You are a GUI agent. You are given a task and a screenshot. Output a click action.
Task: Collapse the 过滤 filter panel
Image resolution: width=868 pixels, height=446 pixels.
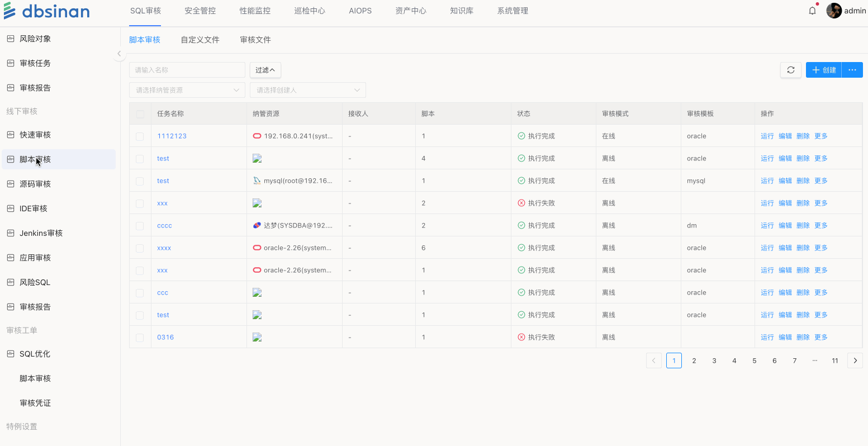click(x=265, y=70)
